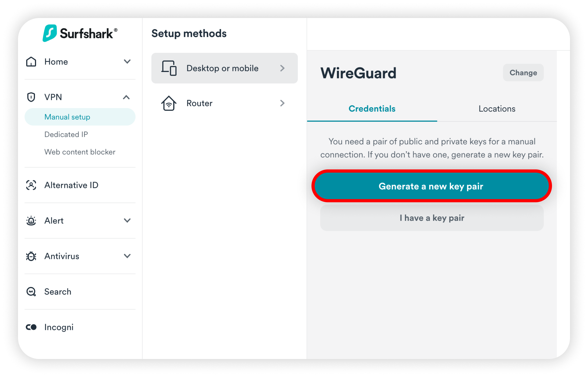Select the Credentials tab
This screenshot has height=377, width=588.
pos(372,109)
